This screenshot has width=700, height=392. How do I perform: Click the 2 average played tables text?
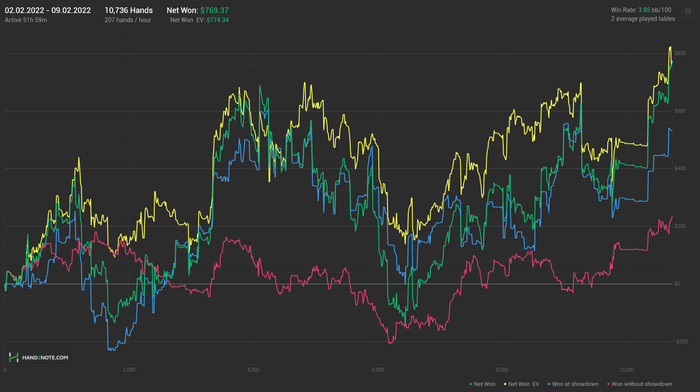[643, 19]
